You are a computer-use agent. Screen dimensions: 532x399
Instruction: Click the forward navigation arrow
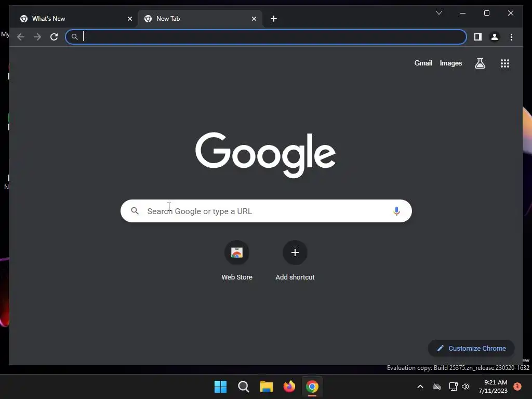pyautogui.click(x=37, y=37)
